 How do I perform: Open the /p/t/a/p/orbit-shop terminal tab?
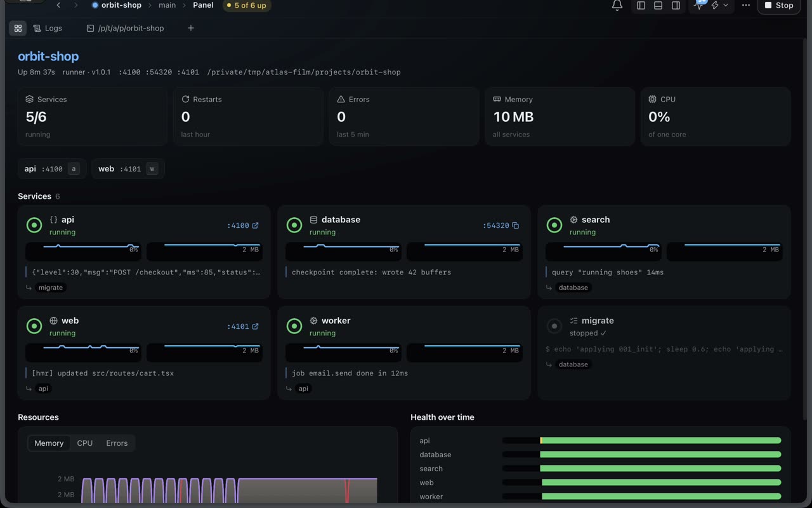point(125,28)
